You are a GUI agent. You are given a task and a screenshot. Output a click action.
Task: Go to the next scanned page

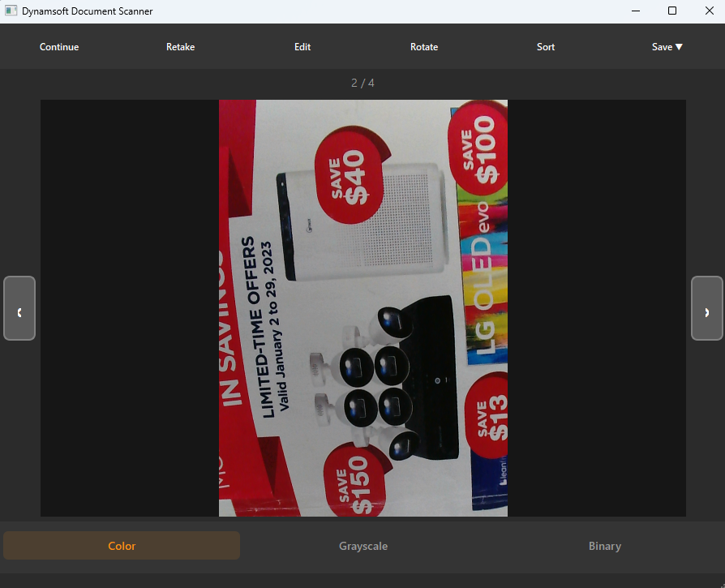706,308
